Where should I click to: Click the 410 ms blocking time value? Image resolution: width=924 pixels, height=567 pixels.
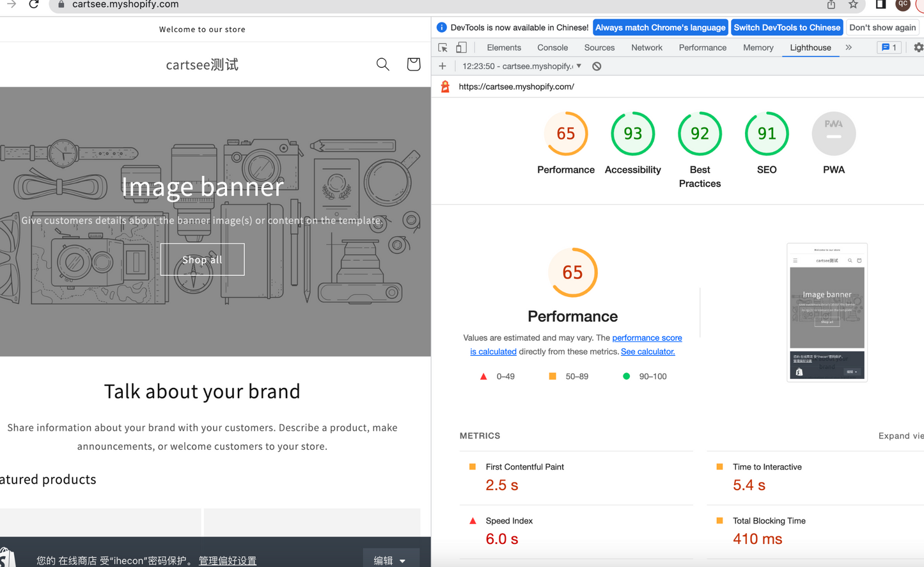[x=757, y=539]
